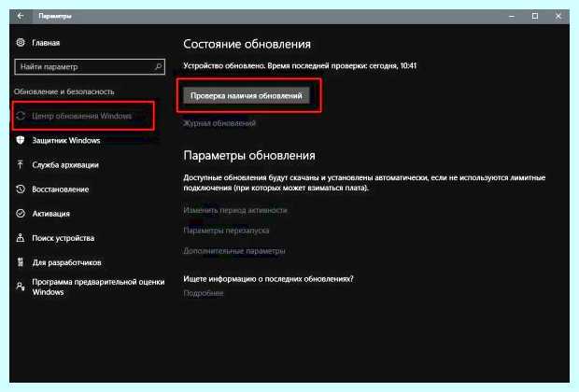Maximize the Параметры window

(535, 16)
